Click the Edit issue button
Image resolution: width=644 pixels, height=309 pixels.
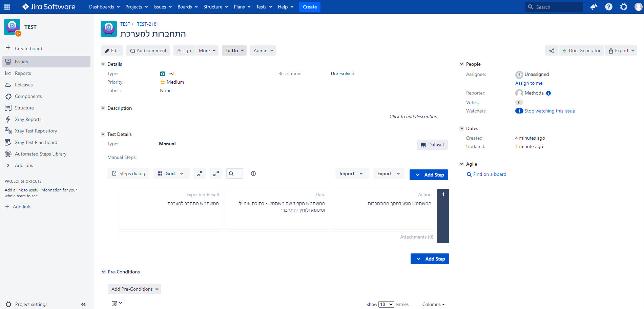pyautogui.click(x=112, y=50)
